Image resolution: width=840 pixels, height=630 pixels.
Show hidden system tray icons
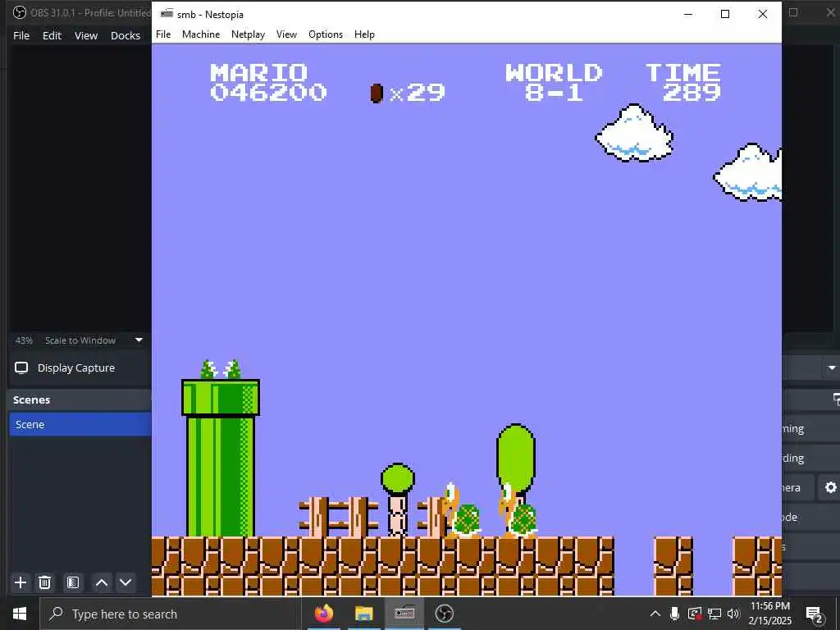pyautogui.click(x=655, y=614)
